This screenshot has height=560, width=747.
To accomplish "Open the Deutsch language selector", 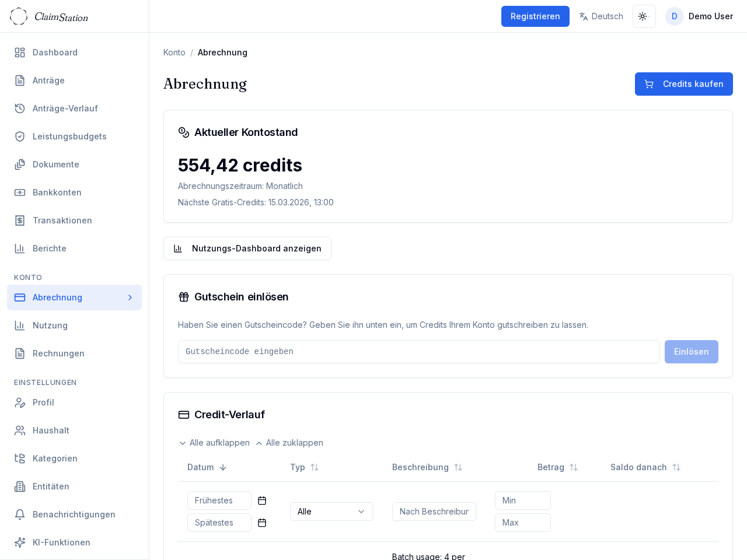I will pos(601,16).
